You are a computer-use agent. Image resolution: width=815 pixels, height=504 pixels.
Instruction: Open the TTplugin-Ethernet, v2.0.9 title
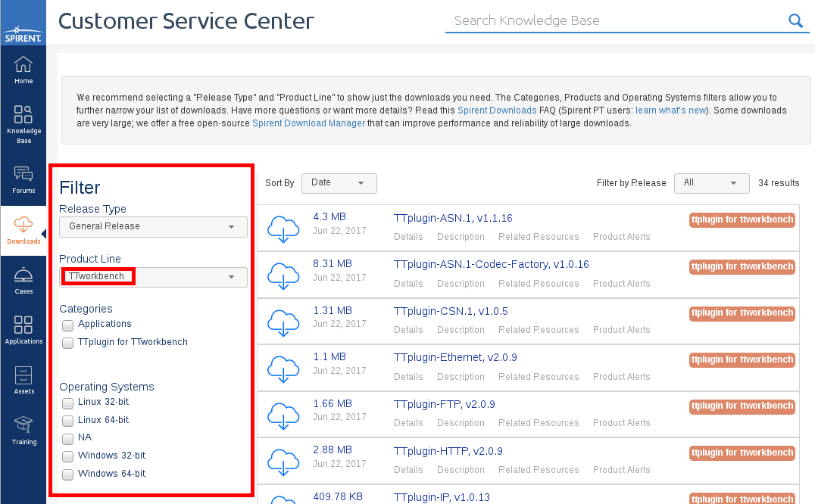(x=455, y=358)
